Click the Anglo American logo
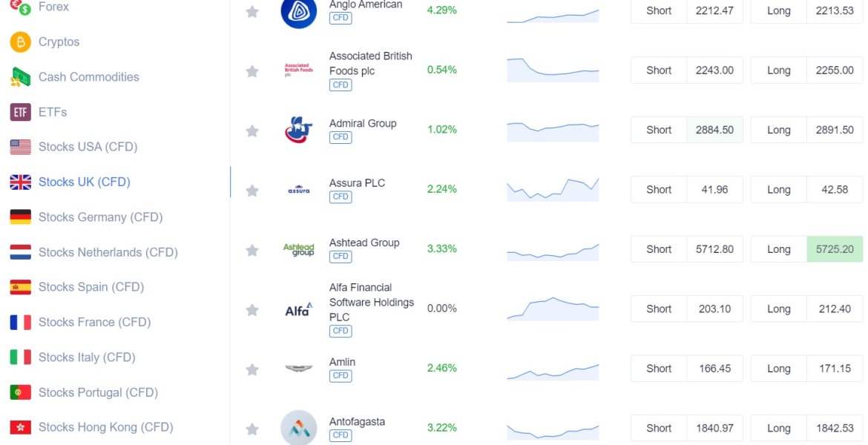The height and width of the screenshot is (445, 868). point(299,12)
